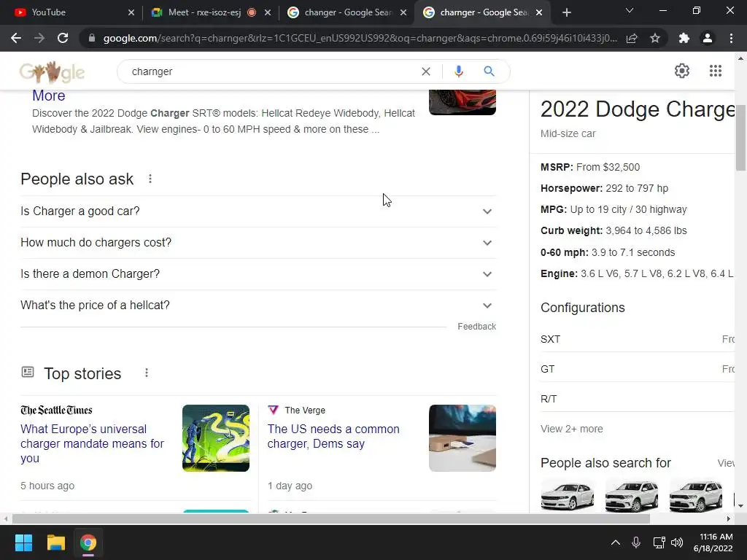Click the site lock icon in address bar
The image size is (747, 560).
tap(92, 38)
